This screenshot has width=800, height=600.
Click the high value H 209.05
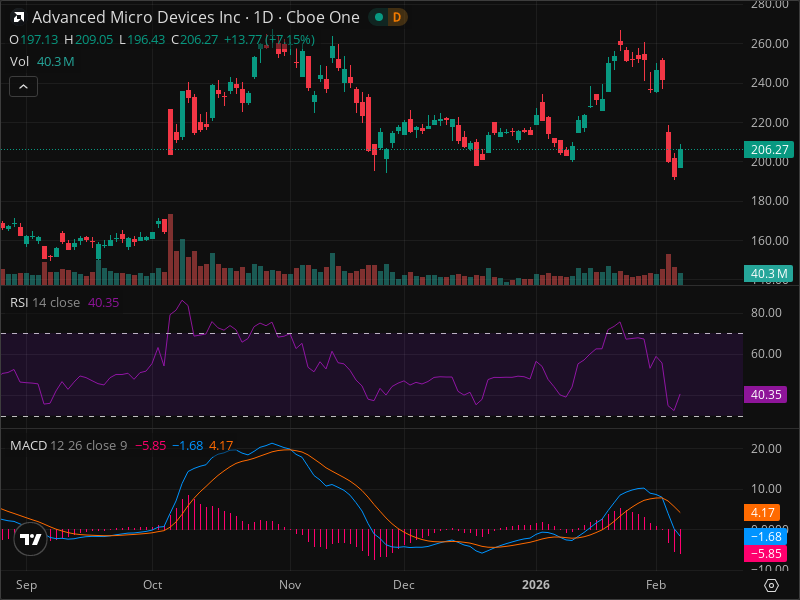tap(88, 40)
